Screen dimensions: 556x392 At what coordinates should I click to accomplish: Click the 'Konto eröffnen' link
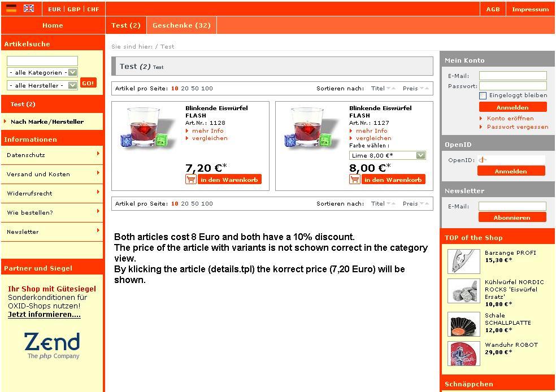510,118
